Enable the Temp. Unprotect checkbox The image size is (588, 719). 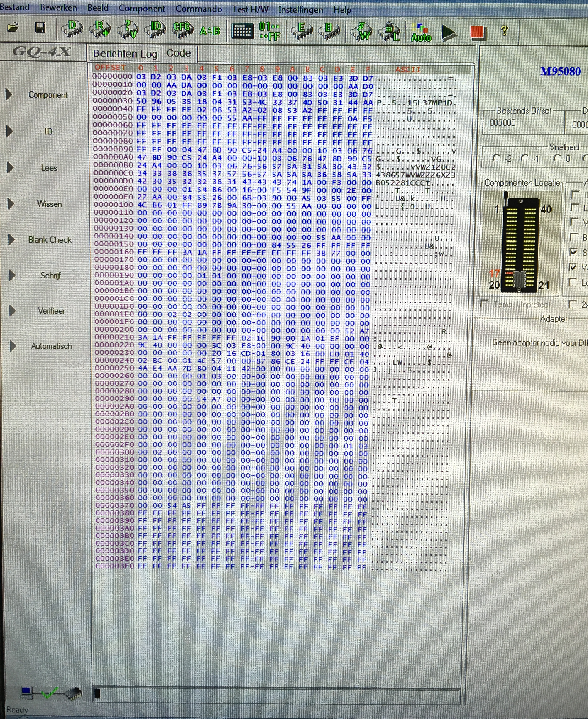pyautogui.click(x=485, y=304)
